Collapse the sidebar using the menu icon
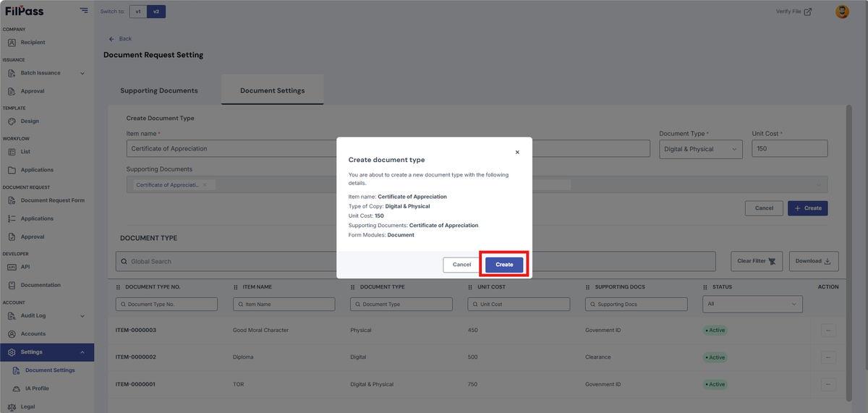Image resolution: width=868 pixels, height=413 pixels. click(x=84, y=11)
